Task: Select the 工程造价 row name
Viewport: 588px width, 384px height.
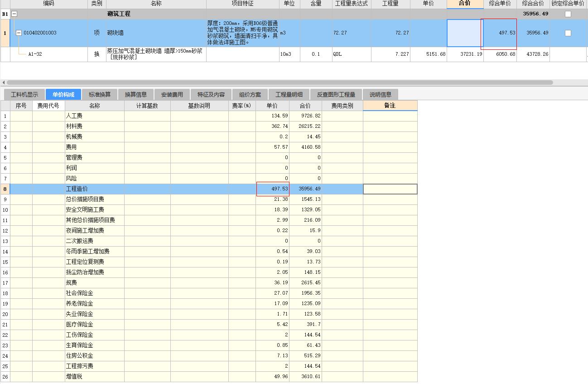Action: (77, 189)
